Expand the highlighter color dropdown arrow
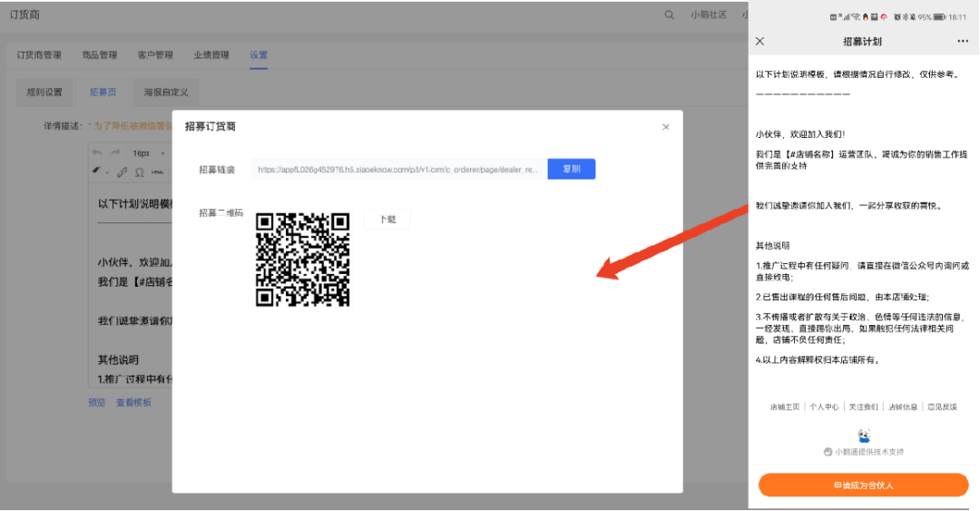 (x=107, y=172)
